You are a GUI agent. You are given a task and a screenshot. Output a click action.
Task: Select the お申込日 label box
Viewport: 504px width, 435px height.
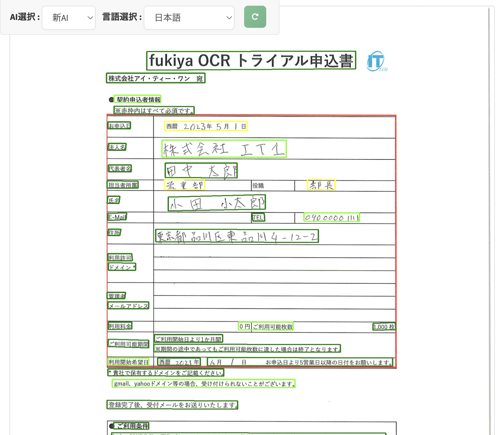coord(119,126)
